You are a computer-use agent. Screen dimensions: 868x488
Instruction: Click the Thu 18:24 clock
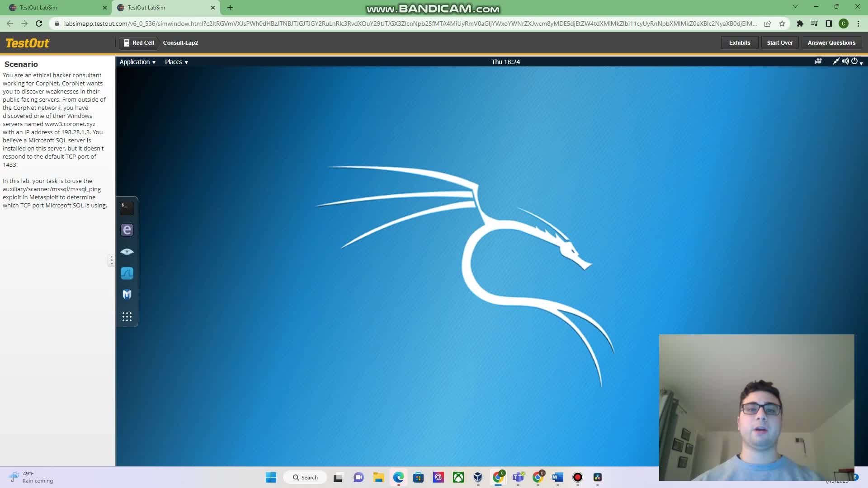click(x=505, y=62)
